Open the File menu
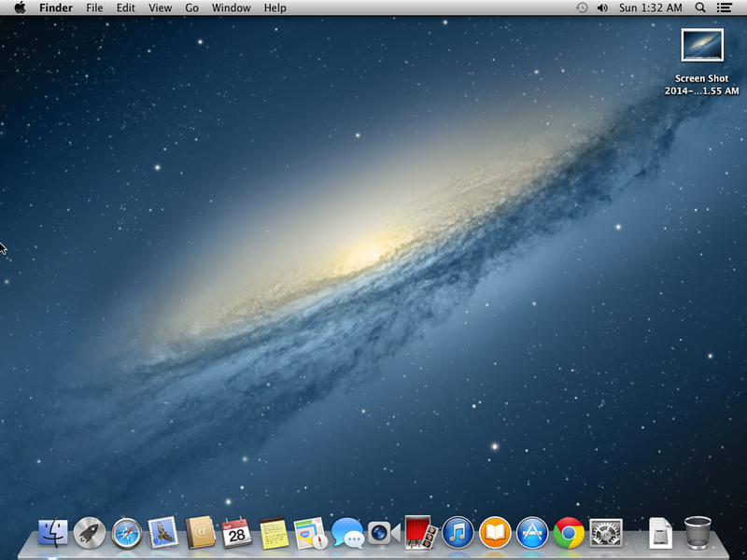 point(94,7)
